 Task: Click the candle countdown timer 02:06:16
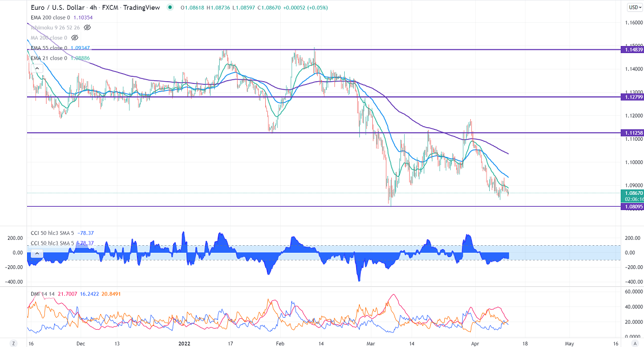(635, 199)
